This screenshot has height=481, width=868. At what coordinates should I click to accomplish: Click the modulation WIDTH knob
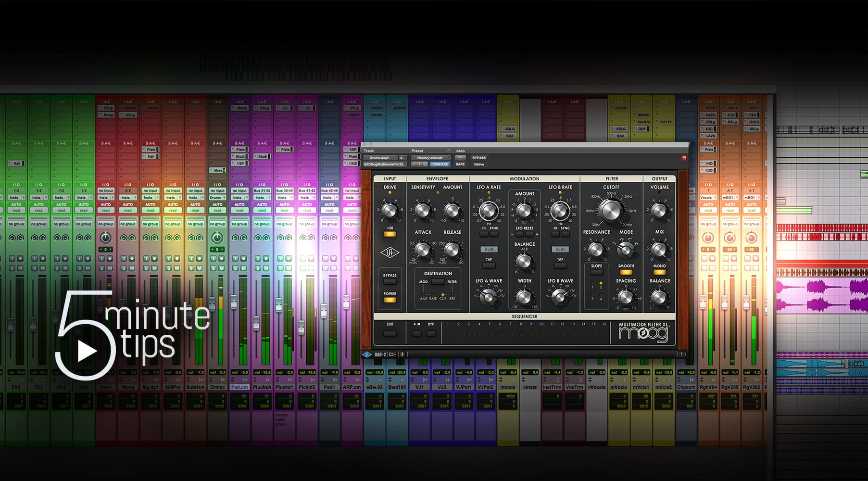pos(524,297)
